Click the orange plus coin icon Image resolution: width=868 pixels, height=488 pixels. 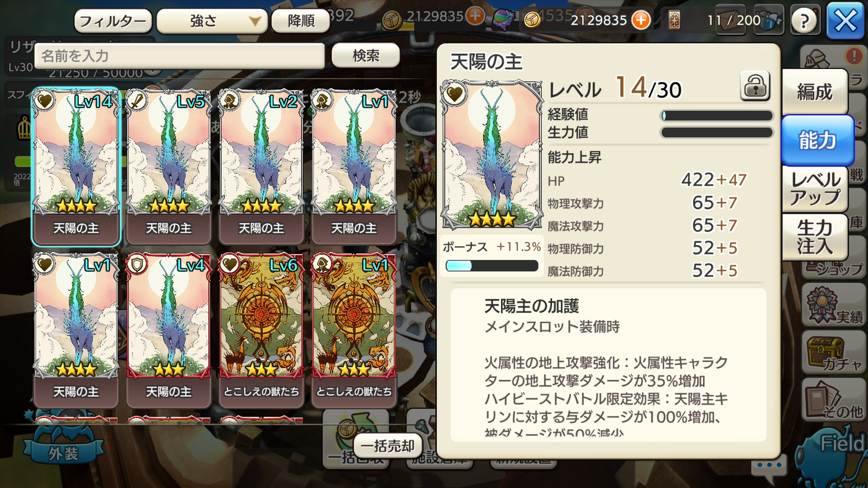[x=641, y=20]
